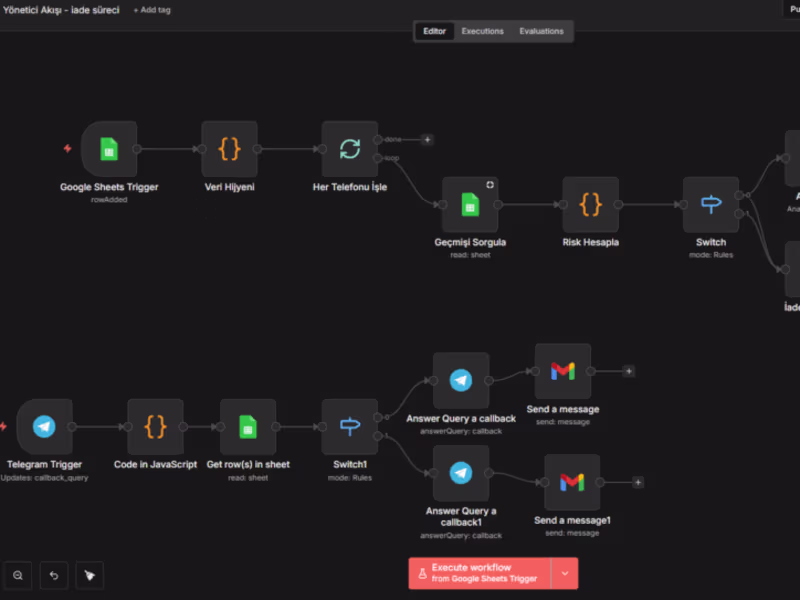This screenshot has width=800, height=600.
Task: Switch to the Executions tab
Action: point(482,31)
